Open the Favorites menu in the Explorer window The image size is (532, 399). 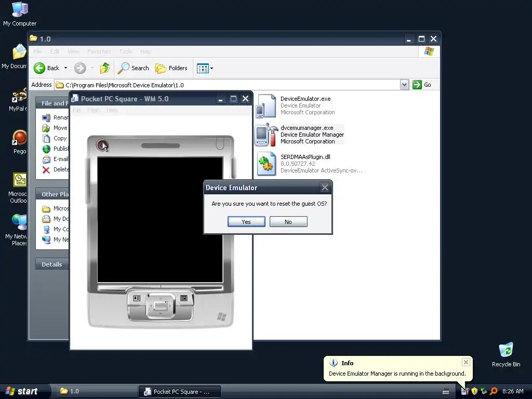(99, 51)
